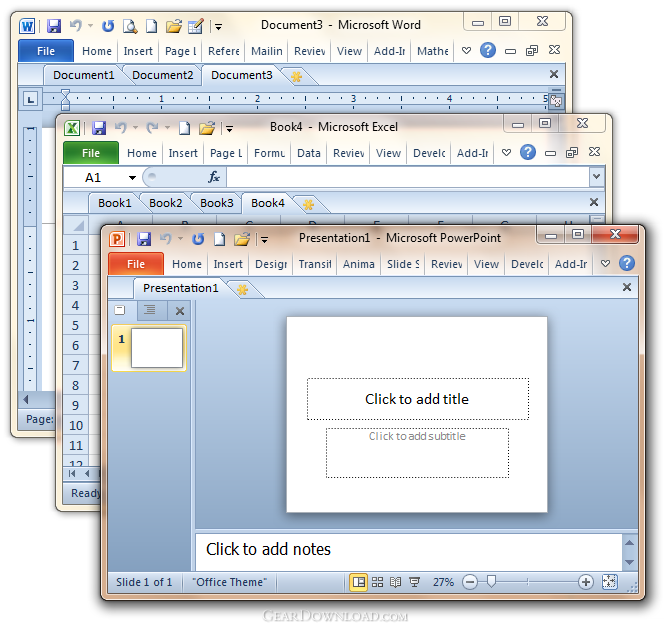The width and height of the screenshot is (670, 624).
Task: Open the Excel Undo history dropdown arrow
Action: tap(135, 127)
